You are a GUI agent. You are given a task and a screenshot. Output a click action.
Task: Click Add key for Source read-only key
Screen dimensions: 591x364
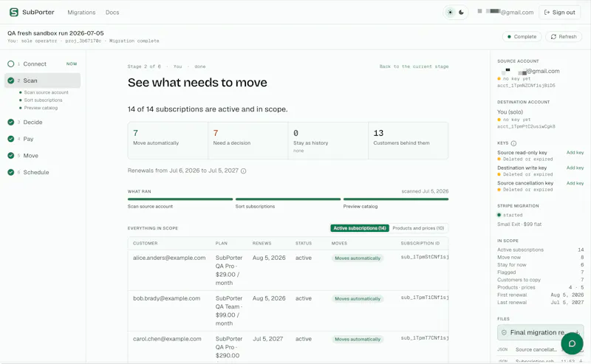(x=575, y=153)
